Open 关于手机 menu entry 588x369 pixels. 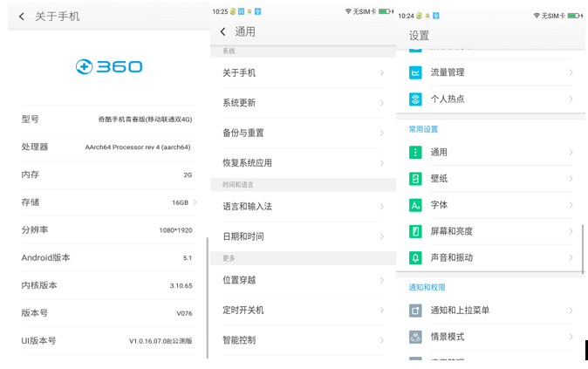tap(303, 72)
